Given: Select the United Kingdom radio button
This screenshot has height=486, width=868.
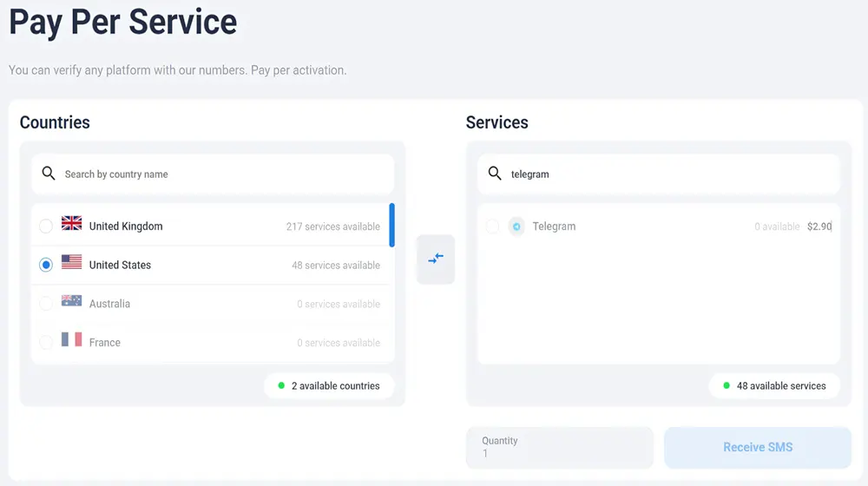Looking at the screenshot, I should 46,227.
